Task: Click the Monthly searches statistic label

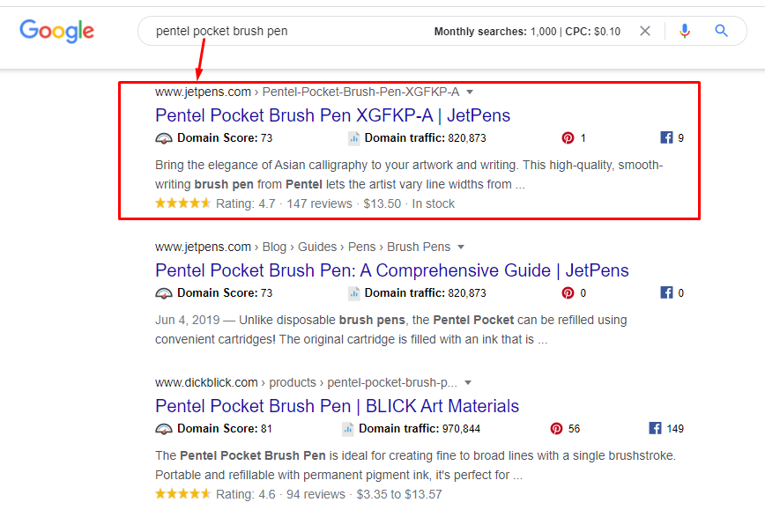Action: coord(470,31)
